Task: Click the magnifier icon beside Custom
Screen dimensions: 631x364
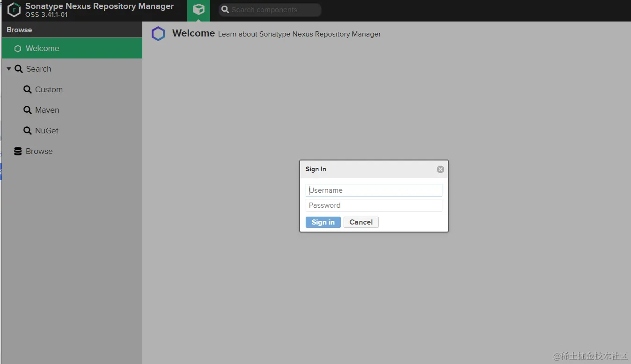Action: [x=28, y=89]
